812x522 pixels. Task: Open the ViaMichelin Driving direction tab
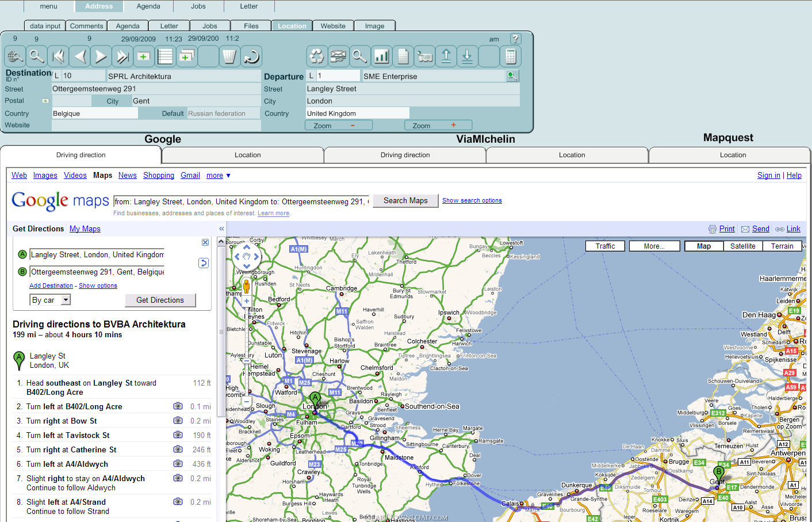click(405, 155)
